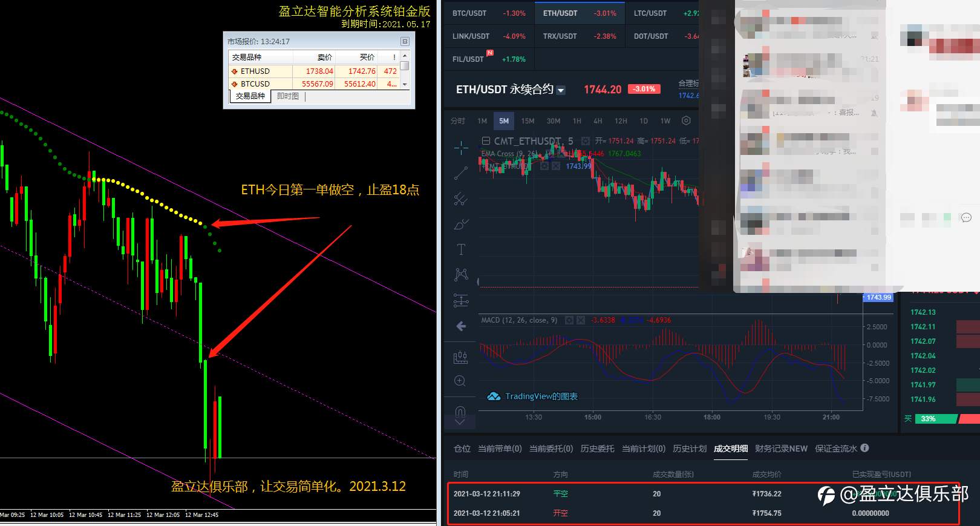Select the crosshair cursor tool

[x=461, y=148]
